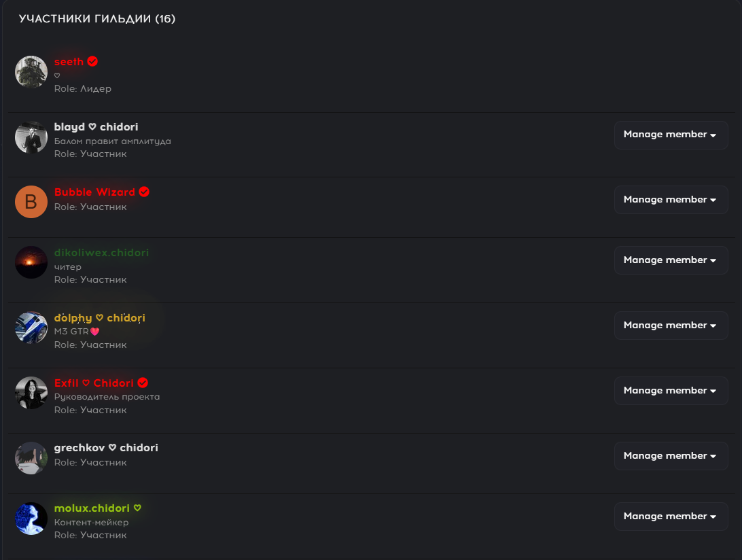Click the orange 'B' avatar of Bubble Wizard
This screenshot has height=560, width=742.
pyautogui.click(x=31, y=201)
